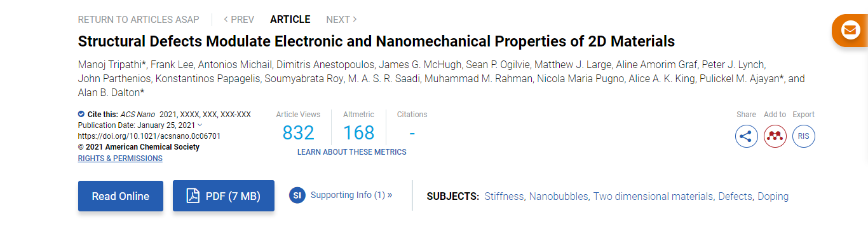This screenshot has width=868, height=233.
Task: Export citation with RIS icon
Action: (x=803, y=136)
